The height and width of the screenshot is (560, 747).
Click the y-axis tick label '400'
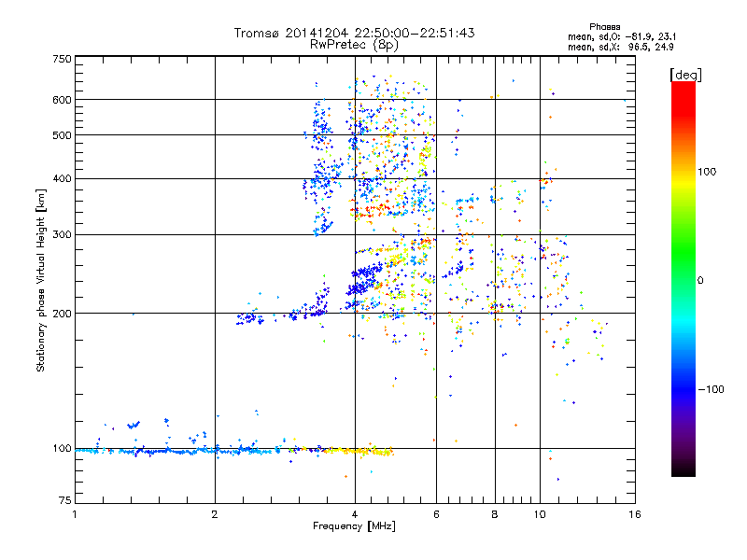click(x=62, y=178)
